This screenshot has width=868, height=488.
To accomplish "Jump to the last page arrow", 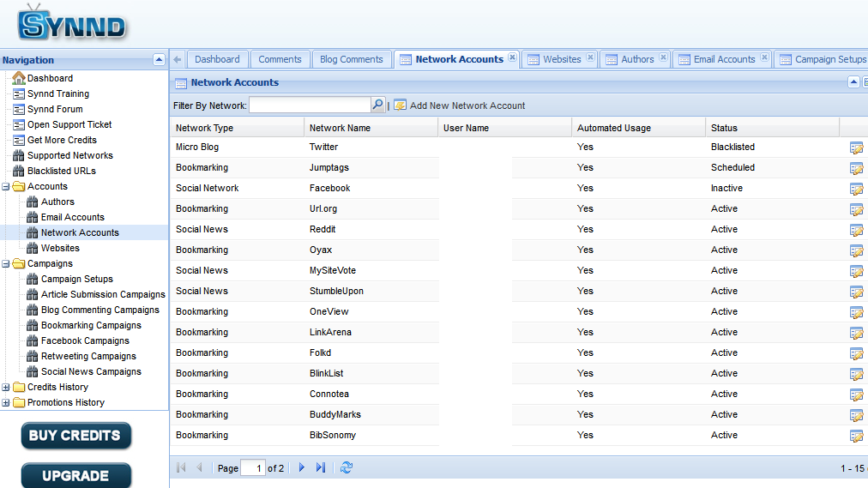I will coord(321,467).
